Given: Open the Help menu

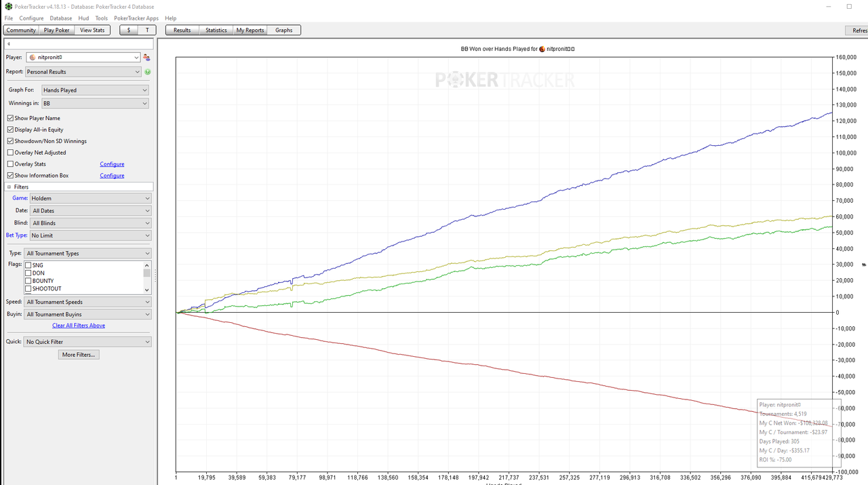Looking at the screenshot, I should pyautogui.click(x=171, y=18).
